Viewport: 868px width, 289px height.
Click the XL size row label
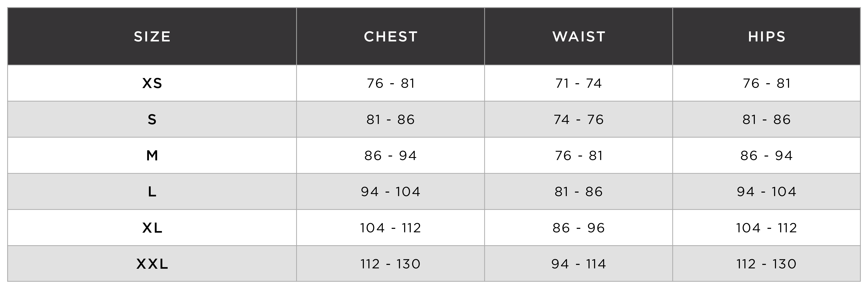152,228
